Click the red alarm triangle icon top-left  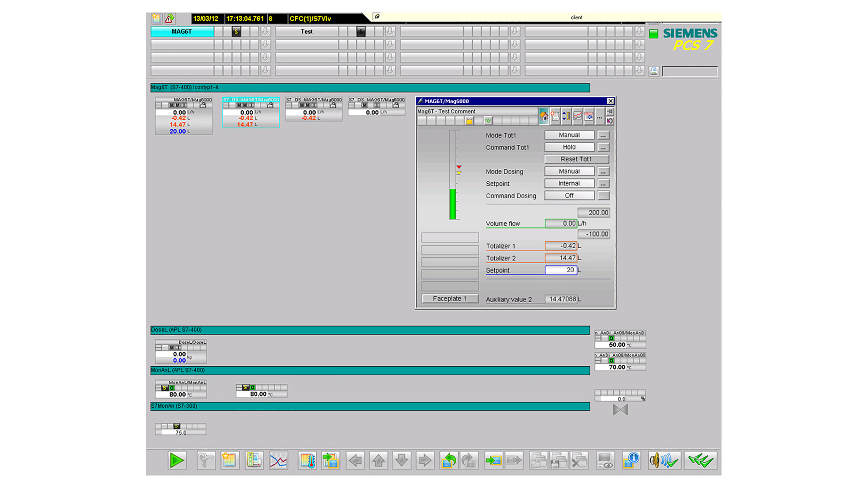point(170,18)
